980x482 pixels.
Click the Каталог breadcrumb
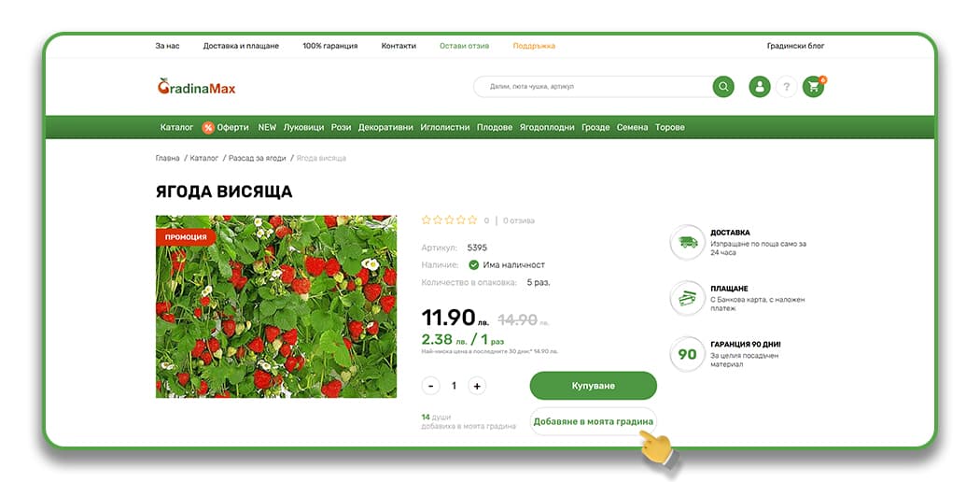[x=204, y=159]
